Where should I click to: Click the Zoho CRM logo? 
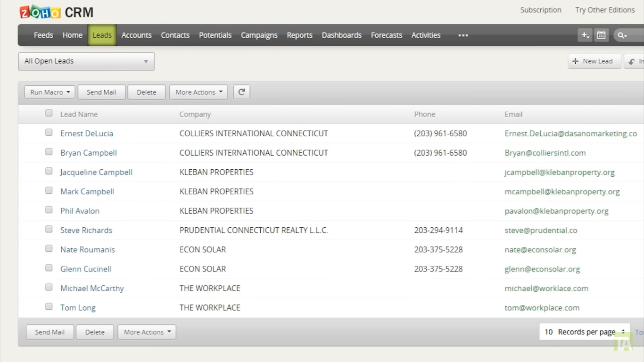(57, 12)
